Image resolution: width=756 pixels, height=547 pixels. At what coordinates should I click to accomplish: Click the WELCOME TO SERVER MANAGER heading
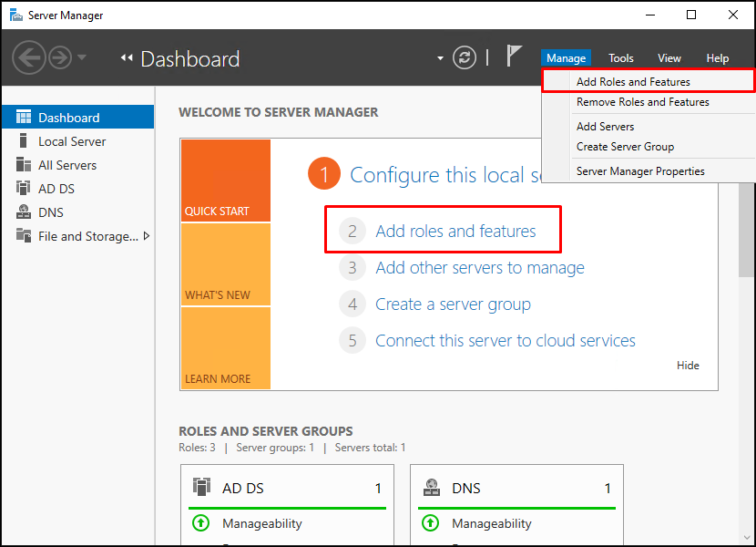click(278, 112)
